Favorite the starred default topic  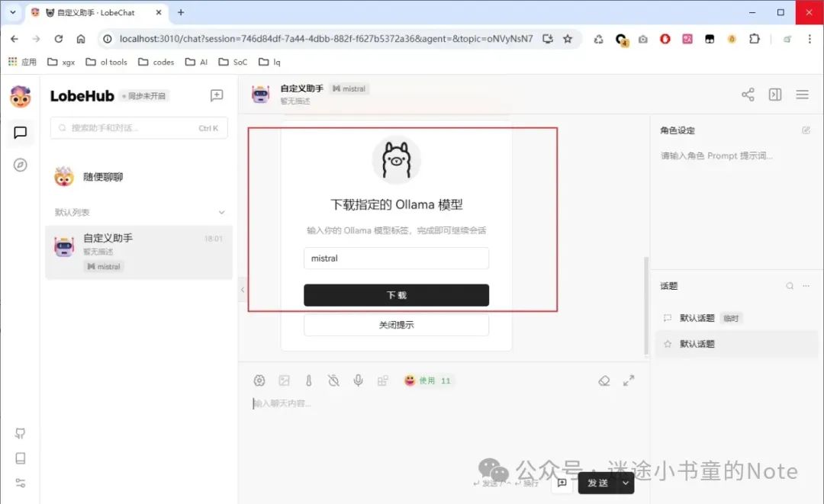[x=668, y=344]
